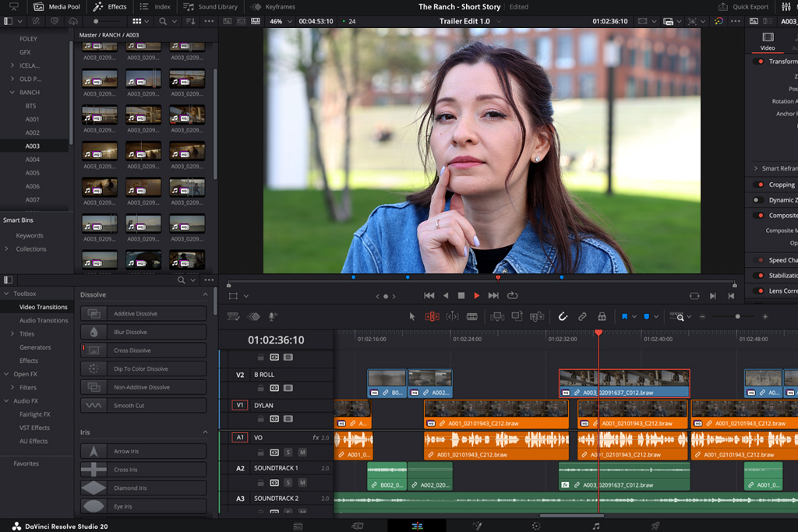
Task: Select the Blur Dissolve transition
Action: click(x=143, y=332)
